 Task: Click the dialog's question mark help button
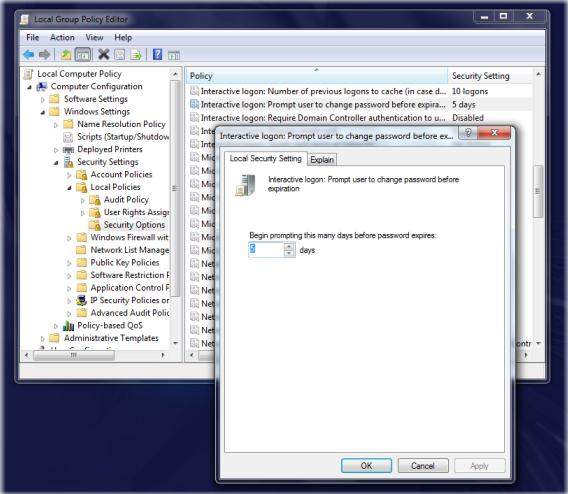click(x=468, y=133)
